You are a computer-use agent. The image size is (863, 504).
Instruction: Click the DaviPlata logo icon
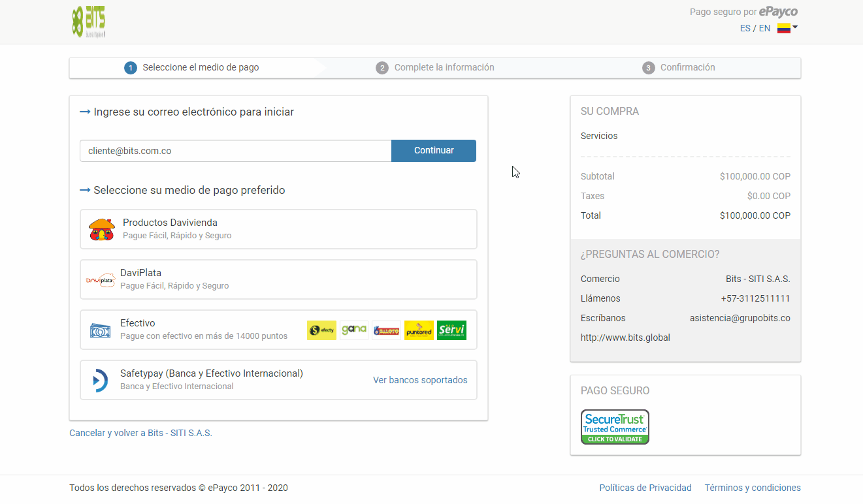[x=101, y=280]
